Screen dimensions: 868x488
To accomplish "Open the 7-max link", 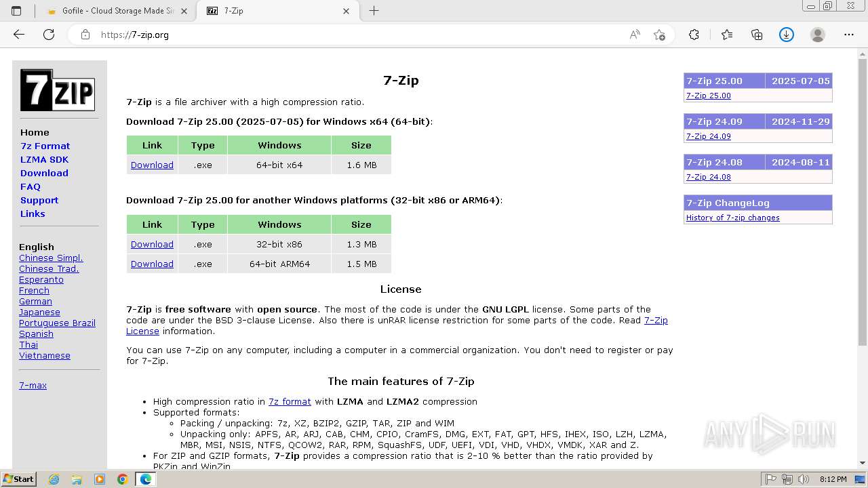I will 33,385.
